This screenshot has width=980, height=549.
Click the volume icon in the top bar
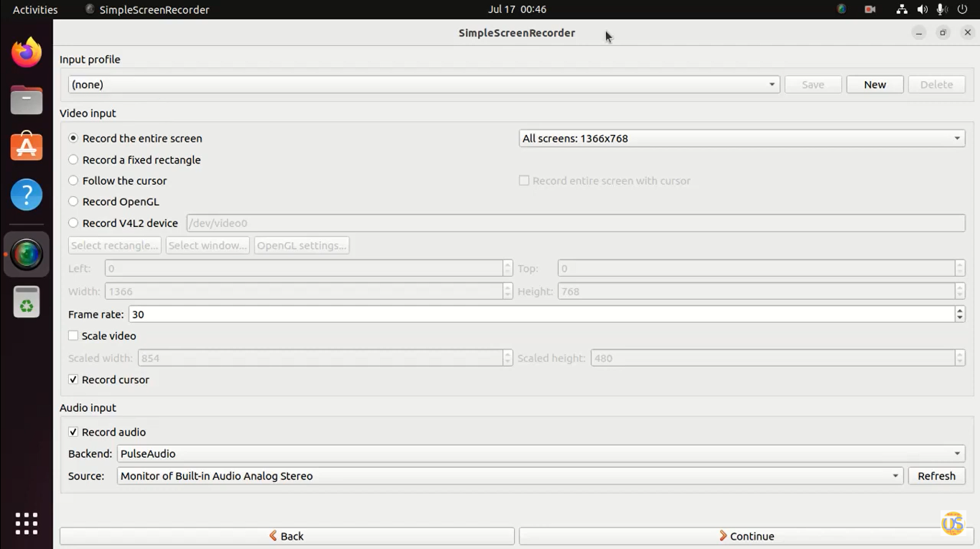click(x=921, y=9)
